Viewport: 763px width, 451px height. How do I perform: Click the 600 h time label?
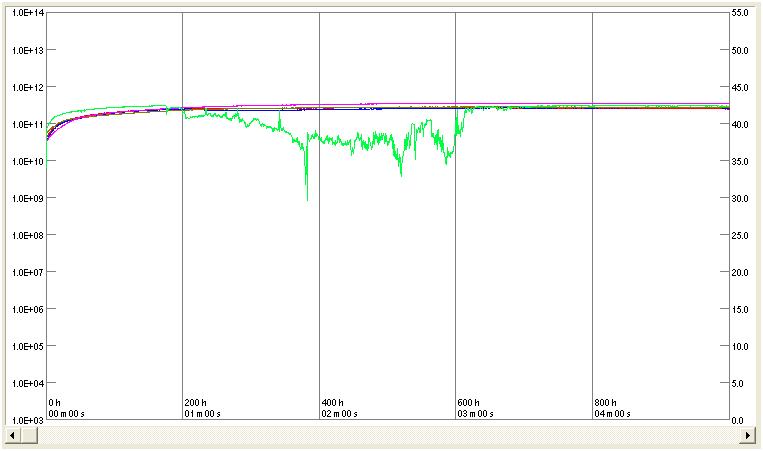tap(469, 402)
